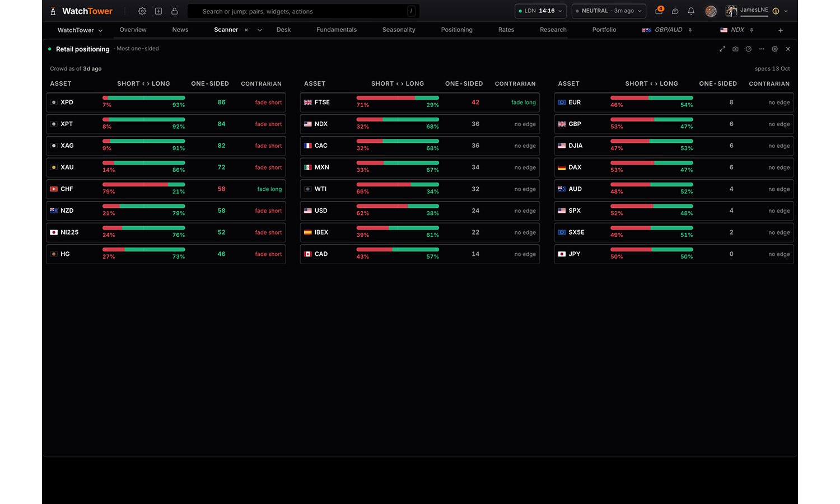The image size is (840, 504).
Task: Take a snapshot with the camera icon
Action: pyautogui.click(x=735, y=49)
